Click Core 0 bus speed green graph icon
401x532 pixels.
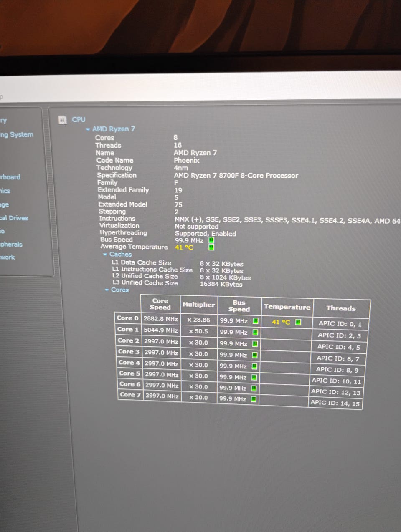255,321
